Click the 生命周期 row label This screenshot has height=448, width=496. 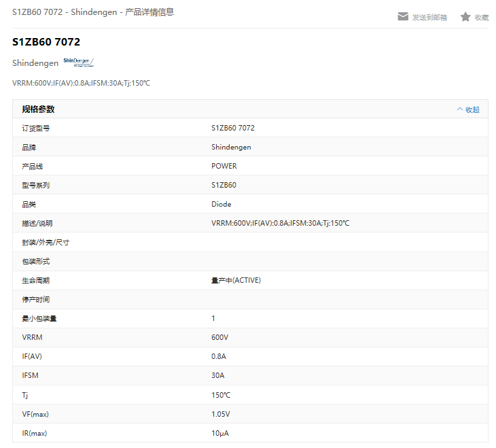pyautogui.click(x=36, y=280)
